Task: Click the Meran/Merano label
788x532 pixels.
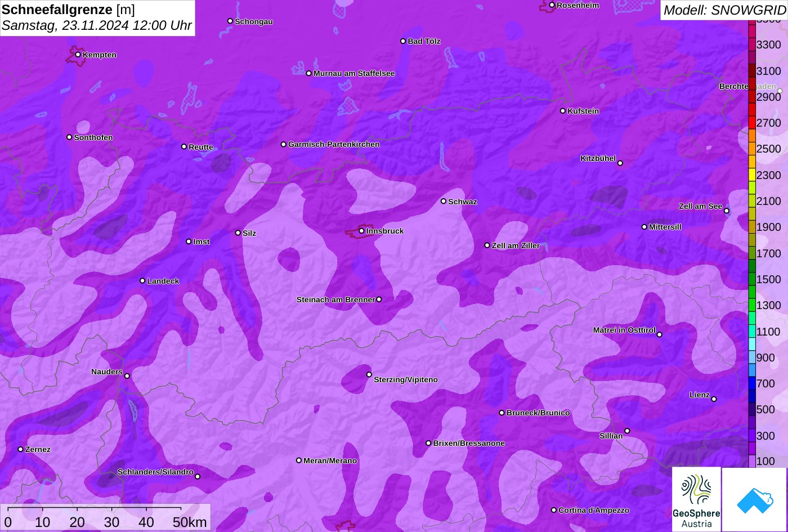Action: 330,461
